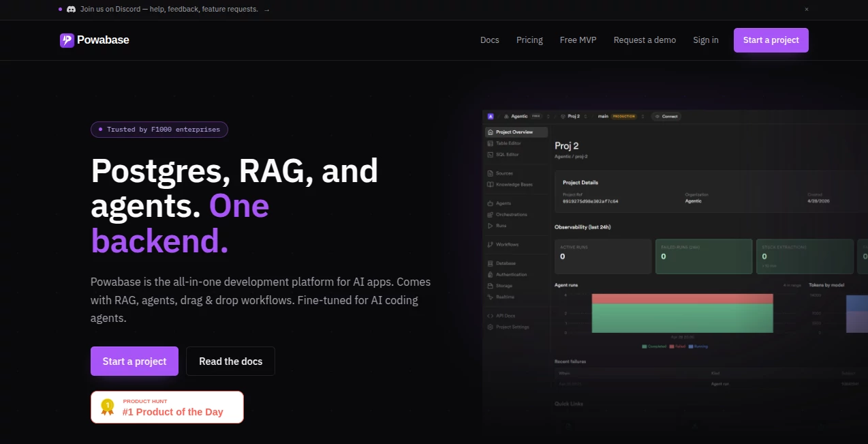Click the Failed Runs (24h) metric card
Screen dimensions: 868x444
(704, 256)
